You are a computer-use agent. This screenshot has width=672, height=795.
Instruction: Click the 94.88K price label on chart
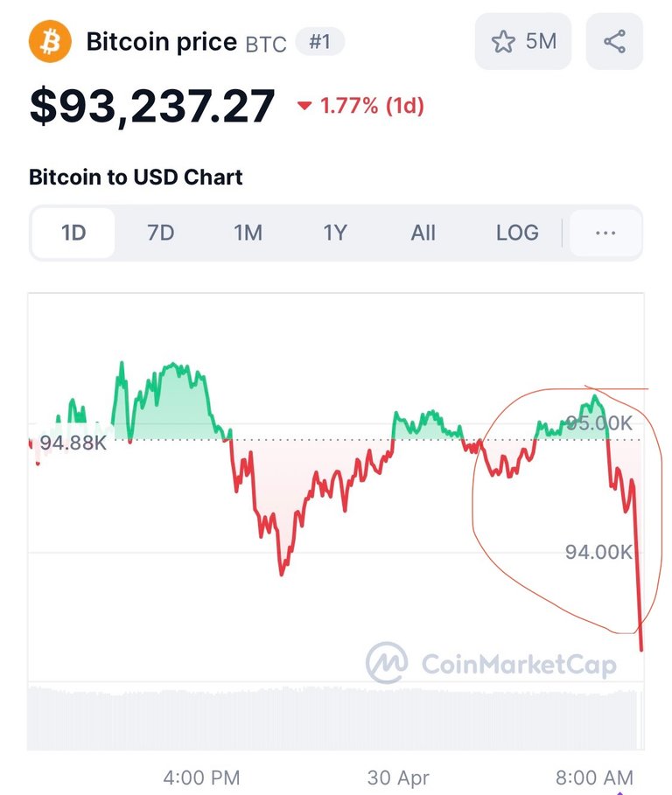pyautogui.click(x=73, y=443)
